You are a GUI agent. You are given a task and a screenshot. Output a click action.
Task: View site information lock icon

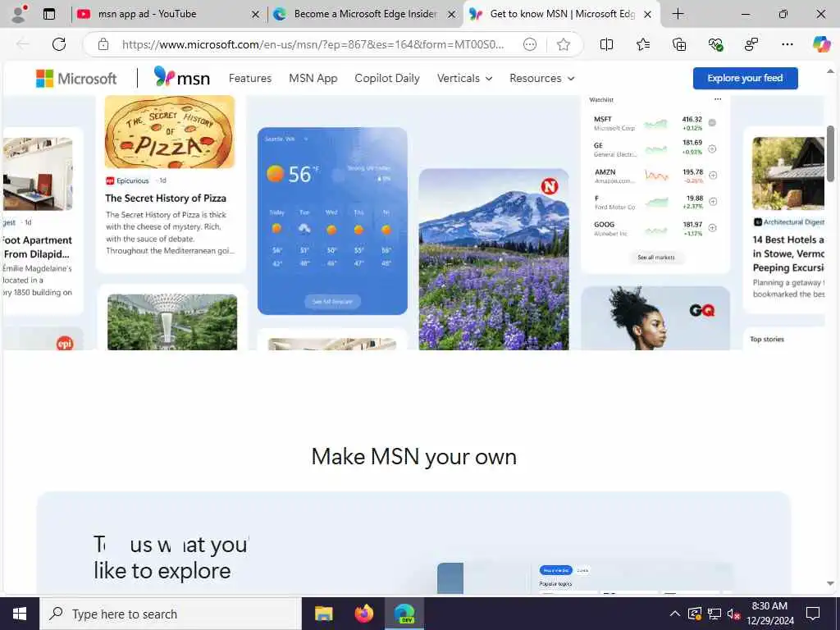click(x=103, y=44)
